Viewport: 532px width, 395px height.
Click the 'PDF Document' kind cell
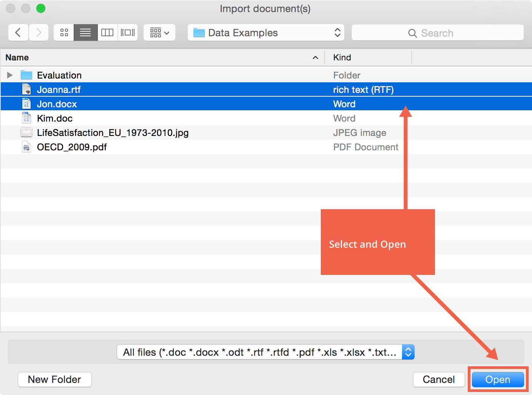pyautogui.click(x=366, y=147)
